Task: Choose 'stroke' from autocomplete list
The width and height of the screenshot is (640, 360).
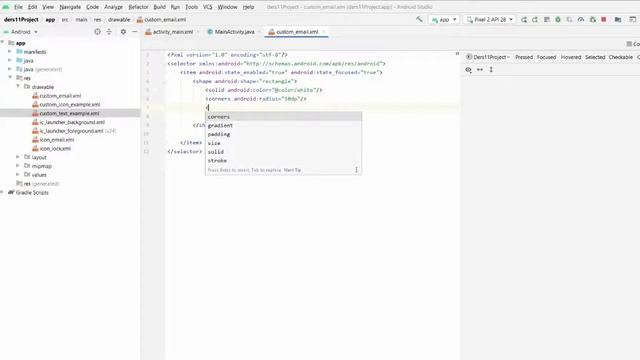Action: coord(283,160)
